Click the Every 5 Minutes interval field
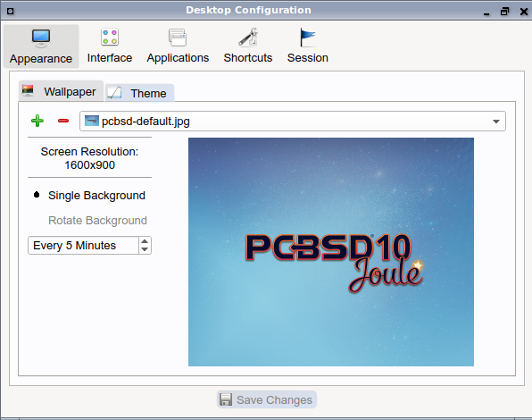532x420 pixels. [x=83, y=246]
